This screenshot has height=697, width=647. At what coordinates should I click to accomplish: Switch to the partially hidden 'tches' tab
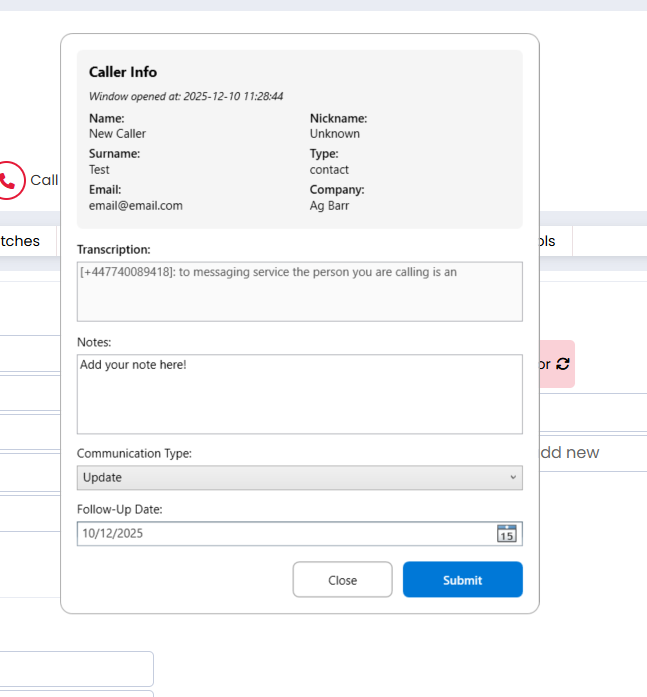[x=22, y=241]
